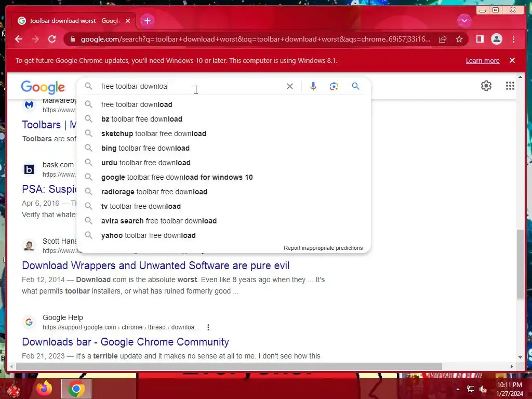532x399 pixels.
Task: Click the horizontal scrollbar thumb
Action: tap(229, 366)
